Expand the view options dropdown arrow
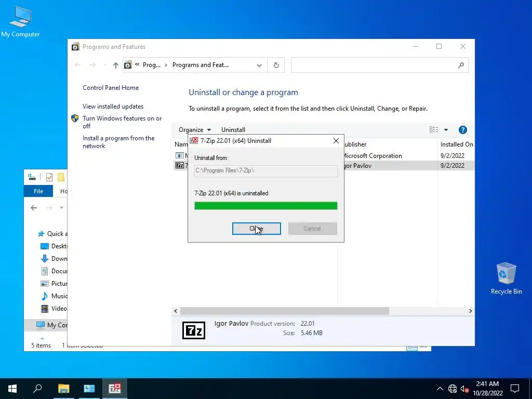The height and width of the screenshot is (399, 532). coord(446,129)
